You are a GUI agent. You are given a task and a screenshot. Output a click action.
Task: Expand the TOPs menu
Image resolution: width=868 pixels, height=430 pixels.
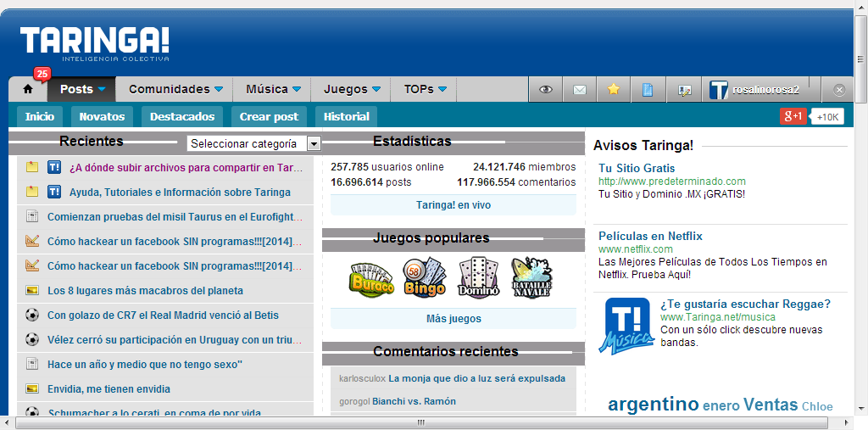(x=424, y=89)
